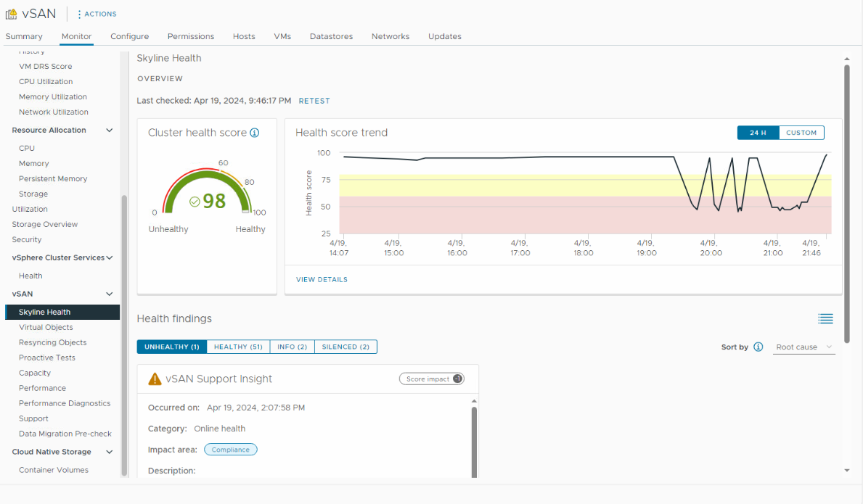
Task: Show HEALTHY (51) findings
Action: (x=238, y=347)
